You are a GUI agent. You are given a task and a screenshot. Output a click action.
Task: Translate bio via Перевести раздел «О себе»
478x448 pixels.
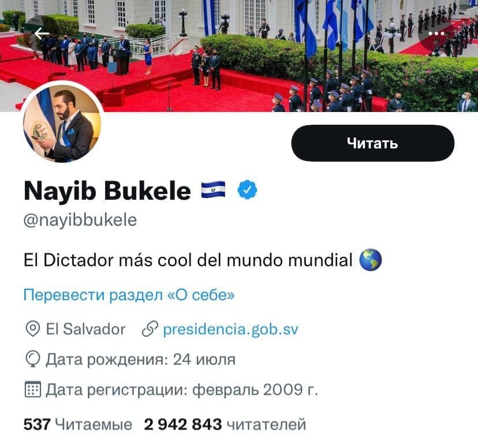click(129, 295)
